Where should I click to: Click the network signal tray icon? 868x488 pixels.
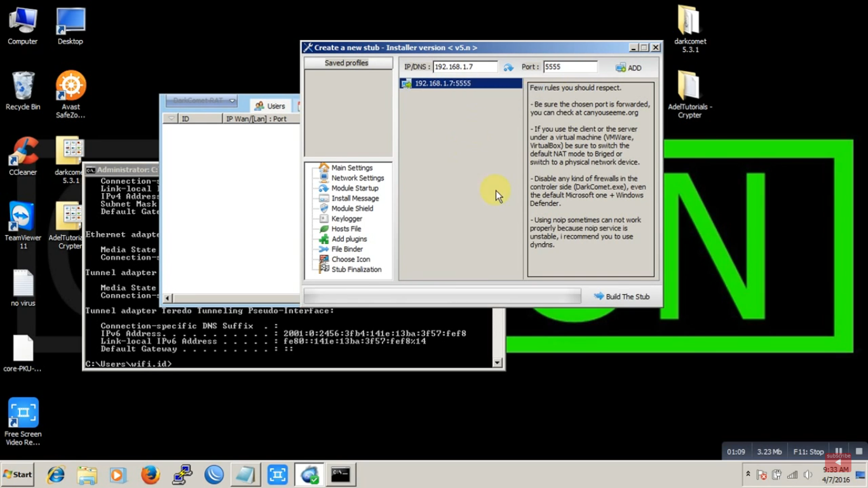click(792, 475)
